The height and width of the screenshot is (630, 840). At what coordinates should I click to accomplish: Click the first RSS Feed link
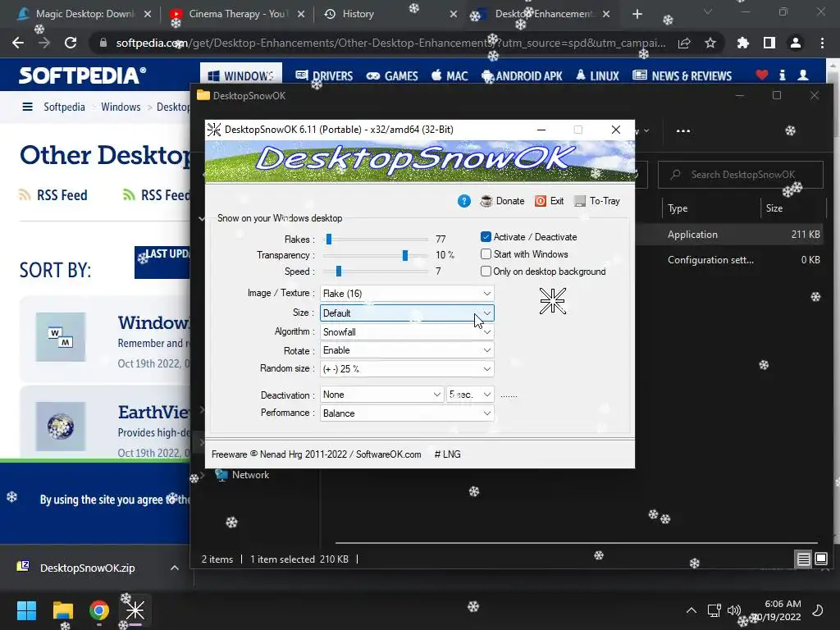[x=53, y=195]
